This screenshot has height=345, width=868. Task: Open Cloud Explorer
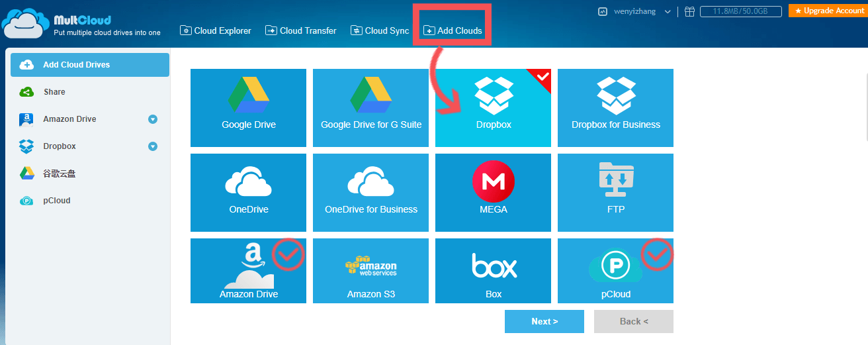tap(216, 30)
